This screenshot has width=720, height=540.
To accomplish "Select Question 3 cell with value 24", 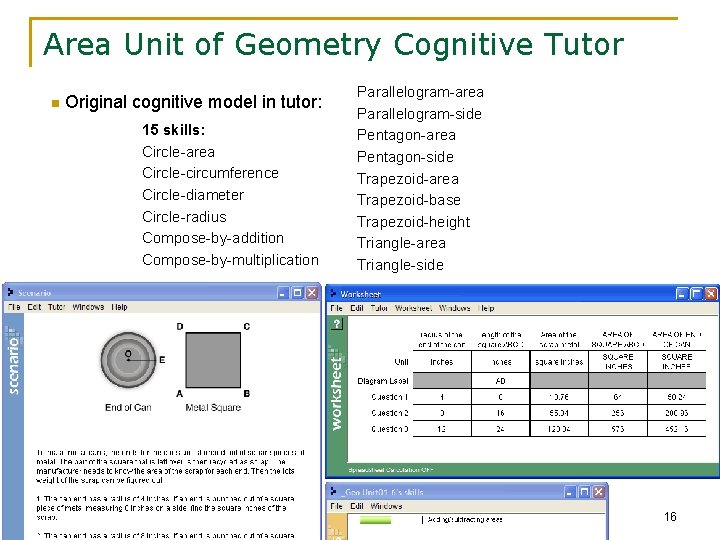I will 501,429.
